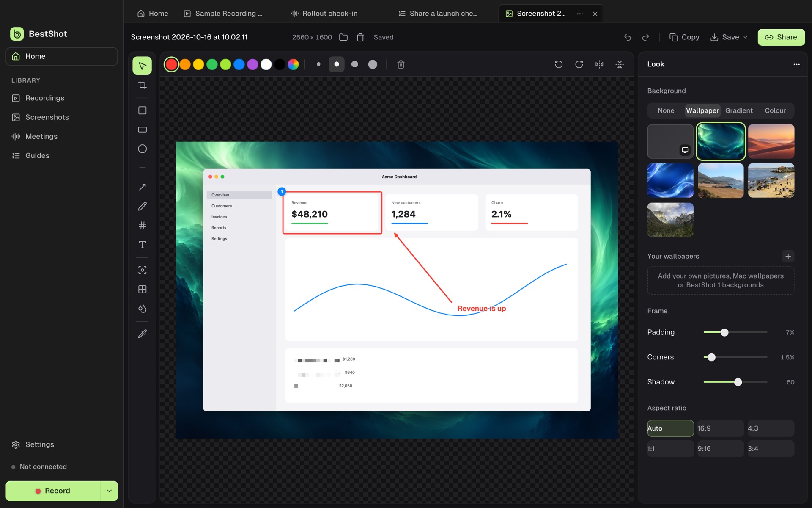Choose the 16:9 aspect ratio

pos(721,428)
